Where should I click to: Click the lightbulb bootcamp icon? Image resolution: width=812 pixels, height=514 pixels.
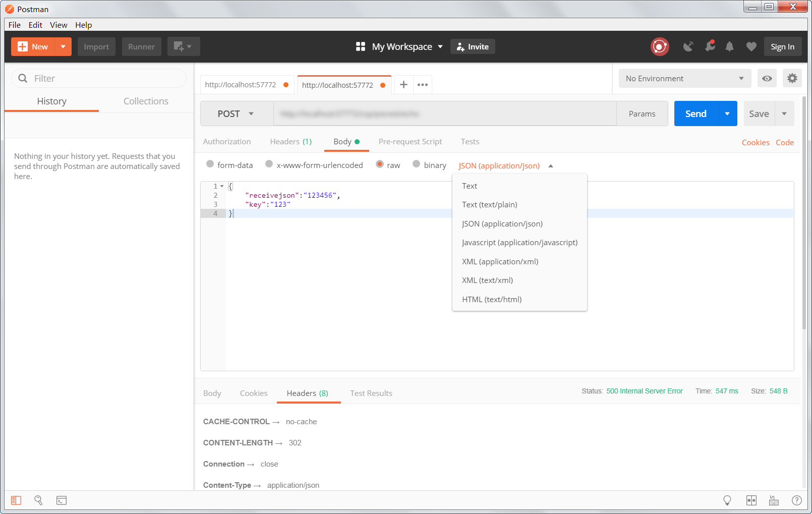pos(727,500)
